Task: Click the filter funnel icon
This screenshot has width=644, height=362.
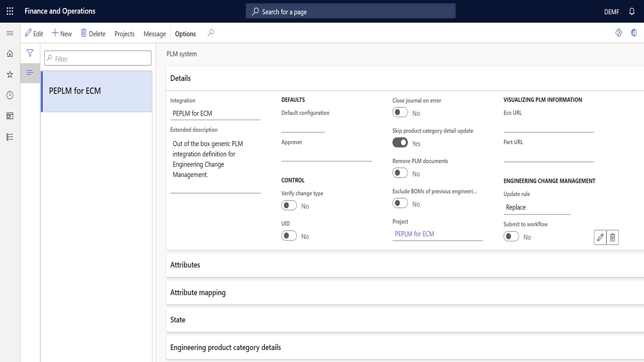Action: pyautogui.click(x=30, y=53)
